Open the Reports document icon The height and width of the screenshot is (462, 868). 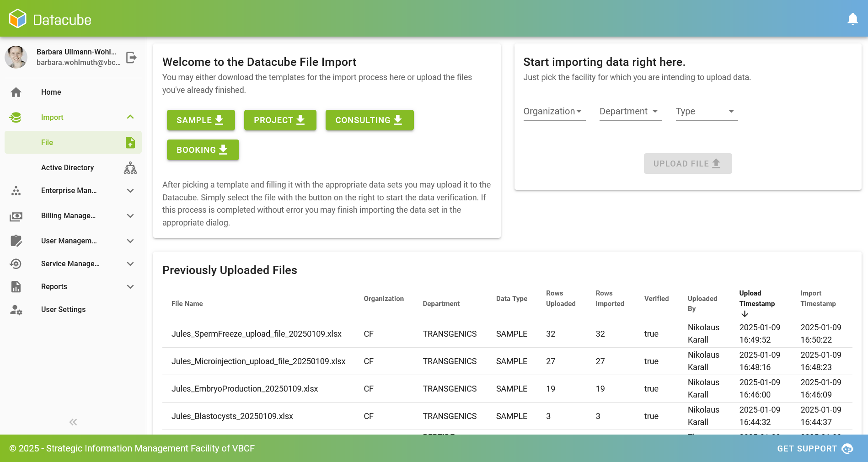[16, 287]
